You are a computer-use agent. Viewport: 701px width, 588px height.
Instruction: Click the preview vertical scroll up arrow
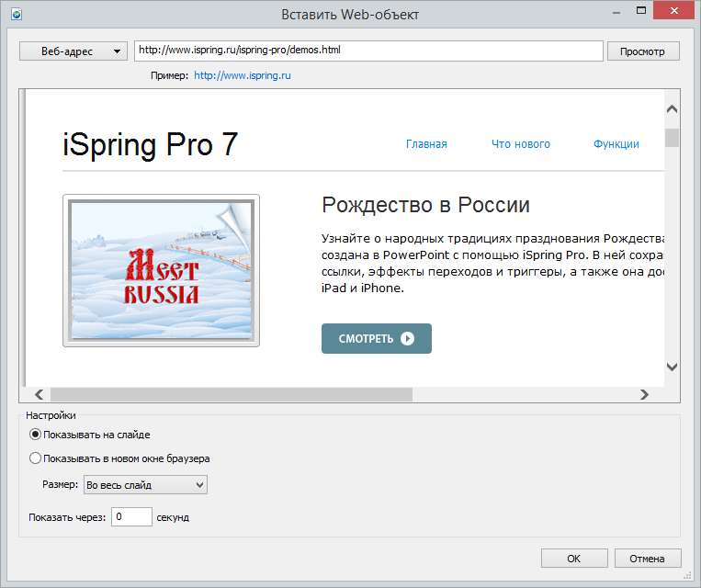click(672, 108)
